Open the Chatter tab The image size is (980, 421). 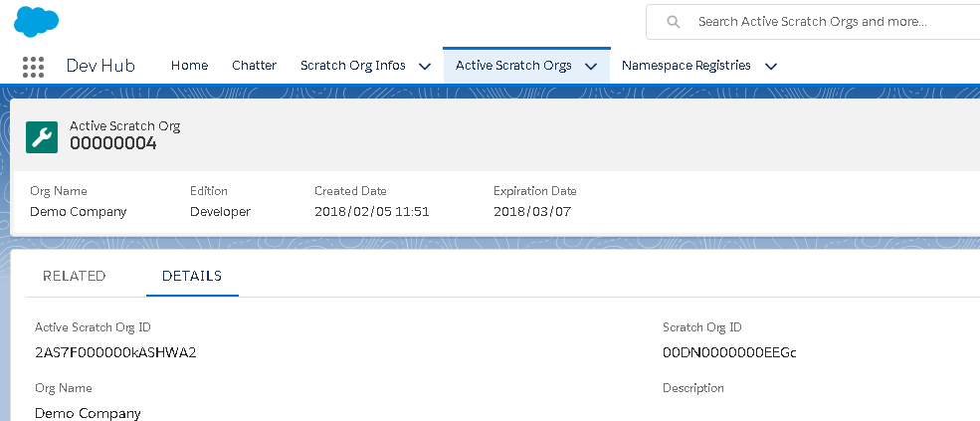(254, 66)
